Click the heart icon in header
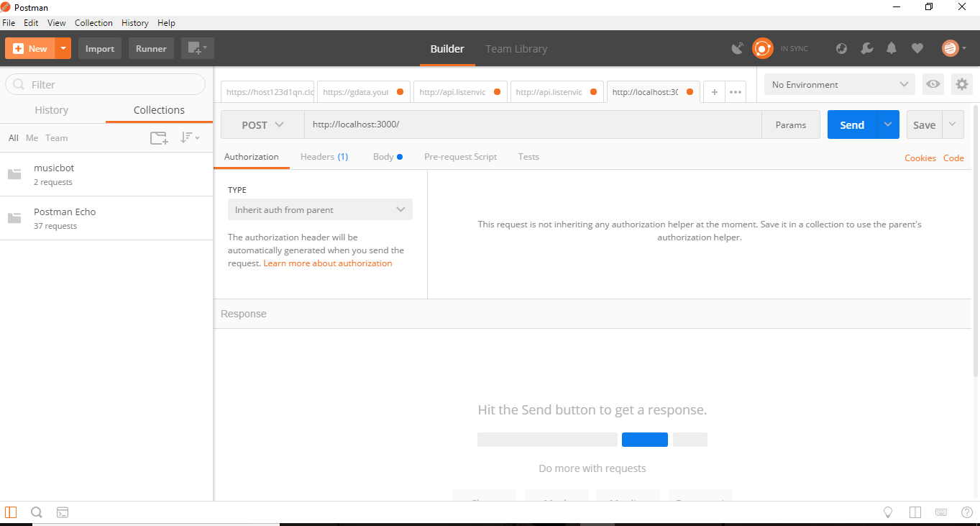 coord(917,48)
